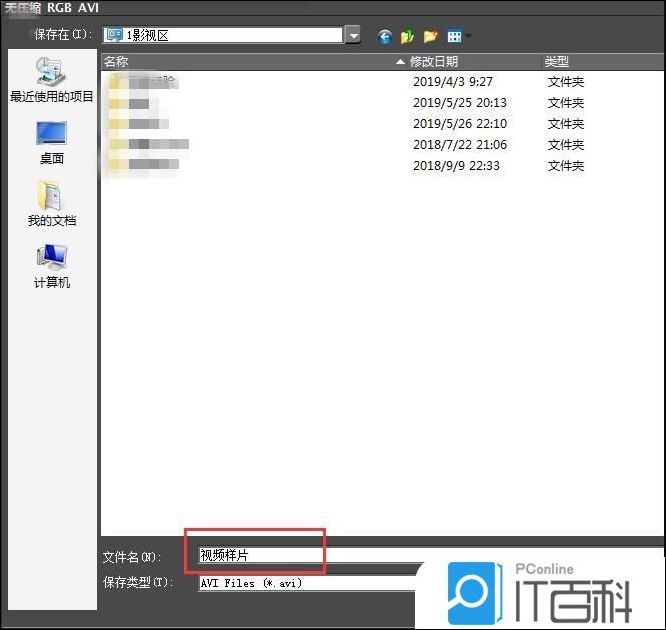The image size is (666, 630).
Task: Expand the 保存在 location dropdown arrow
Action: click(353, 35)
